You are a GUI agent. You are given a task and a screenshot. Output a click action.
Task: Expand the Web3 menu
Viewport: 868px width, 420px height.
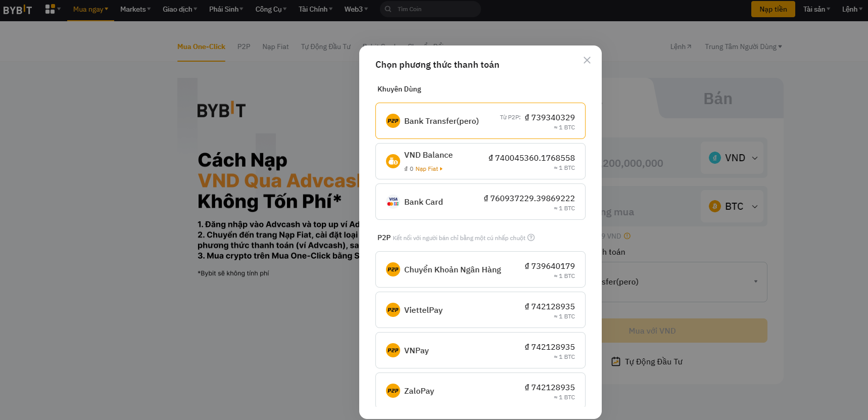pyautogui.click(x=356, y=9)
